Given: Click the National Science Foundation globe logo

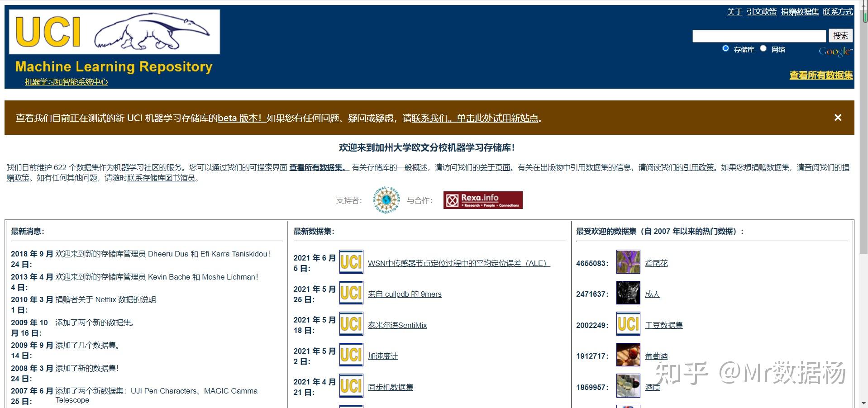Looking at the screenshot, I should coord(386,199).
